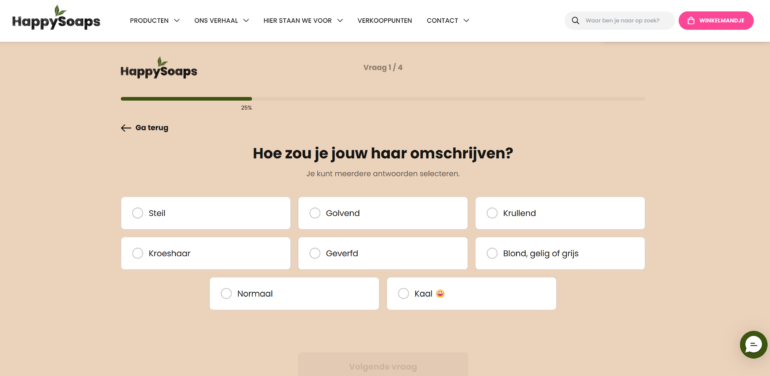Click the magnifying glass search icon
Image resolution: width=770 pixels, height=376 pixels.
click(x=575, y=21)
